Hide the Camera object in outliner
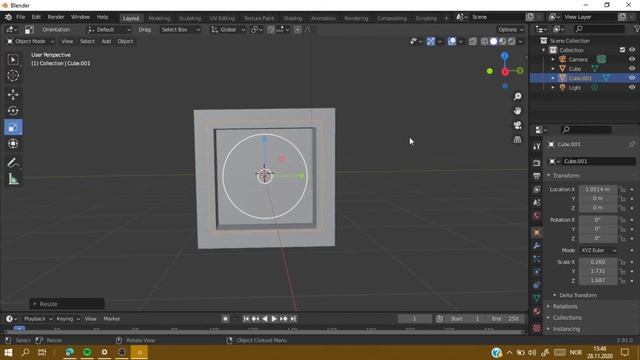Screen dimensions: 640x360 point(632,60)
